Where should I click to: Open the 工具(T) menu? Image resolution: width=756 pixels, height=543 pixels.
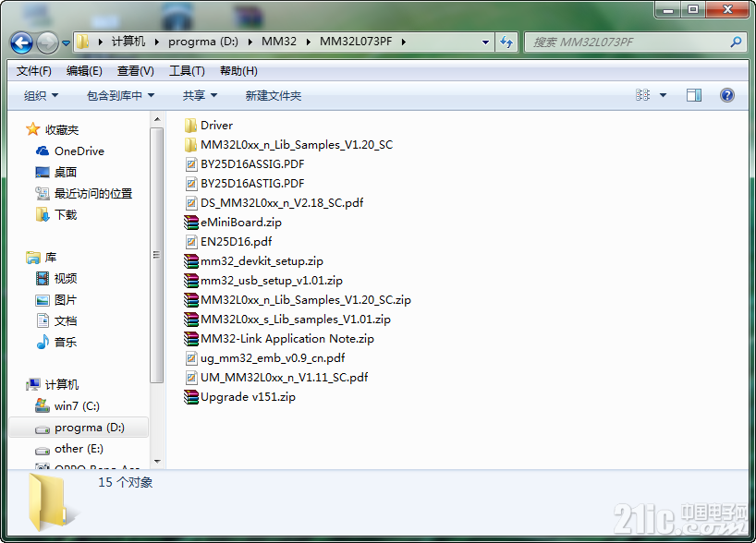187,71
